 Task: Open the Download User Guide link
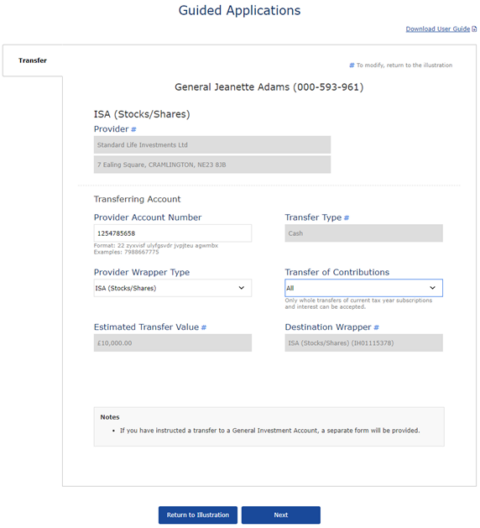[438, 29]
